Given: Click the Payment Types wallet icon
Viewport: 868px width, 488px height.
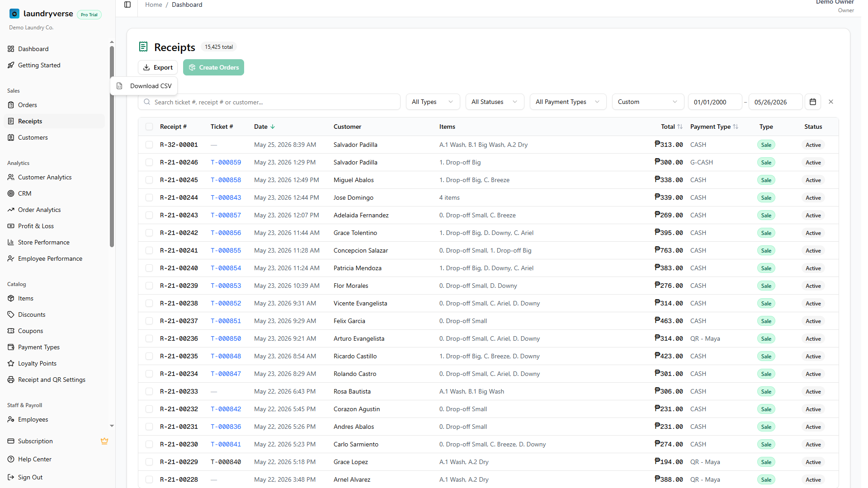Looking at the screenshot, I should pos(11,347).
